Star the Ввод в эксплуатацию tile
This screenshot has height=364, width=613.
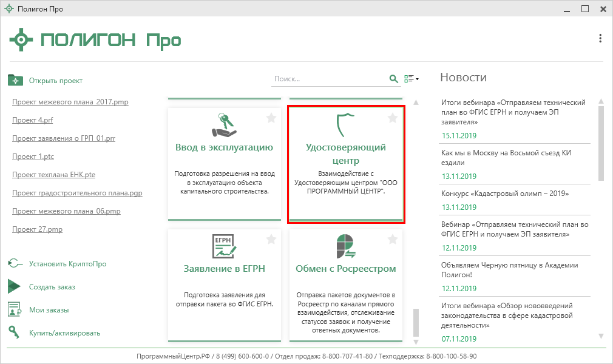pyautogui.click(x=271, y=119)
